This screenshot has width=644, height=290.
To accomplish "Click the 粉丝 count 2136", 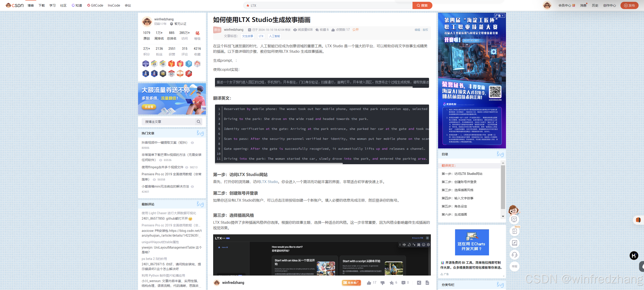I will click(159, 49).
